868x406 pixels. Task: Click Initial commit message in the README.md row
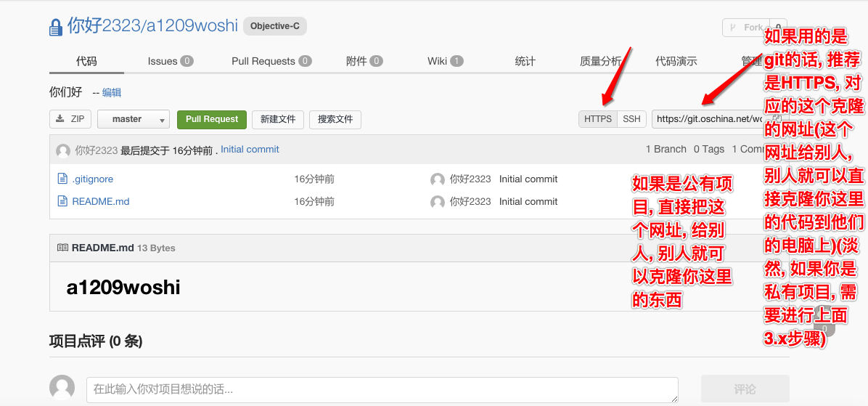(528, 201)
